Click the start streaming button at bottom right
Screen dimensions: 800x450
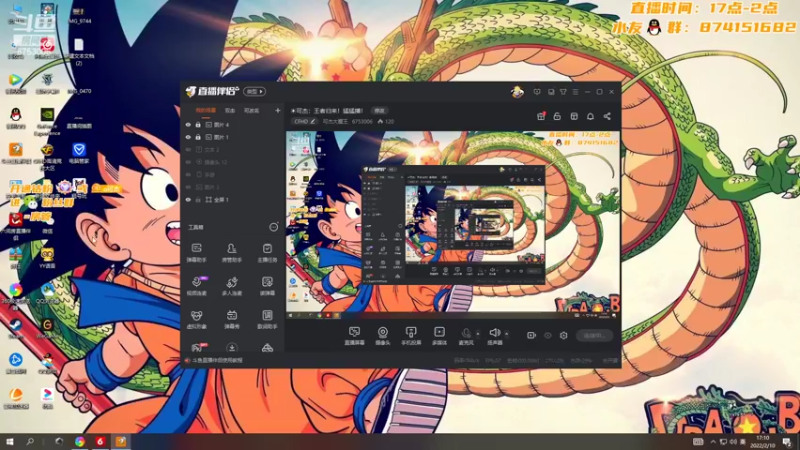click(x=594, y=335)
